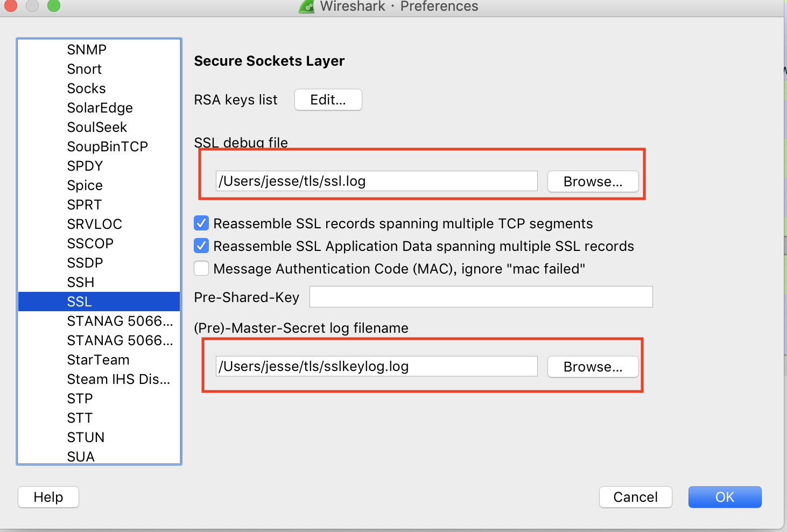
Task: Select STT protocol entry
Action: coord(99,418)
